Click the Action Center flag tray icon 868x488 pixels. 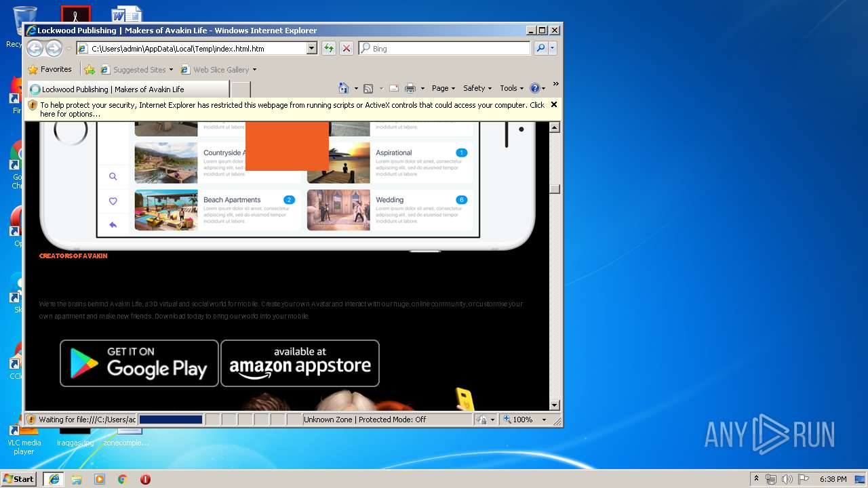804,479
